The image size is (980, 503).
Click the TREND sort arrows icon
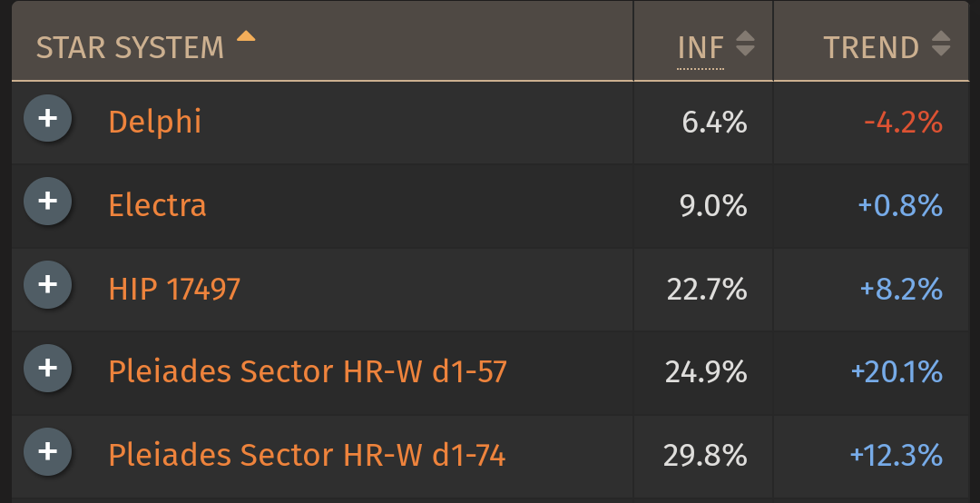pos(941,44)
